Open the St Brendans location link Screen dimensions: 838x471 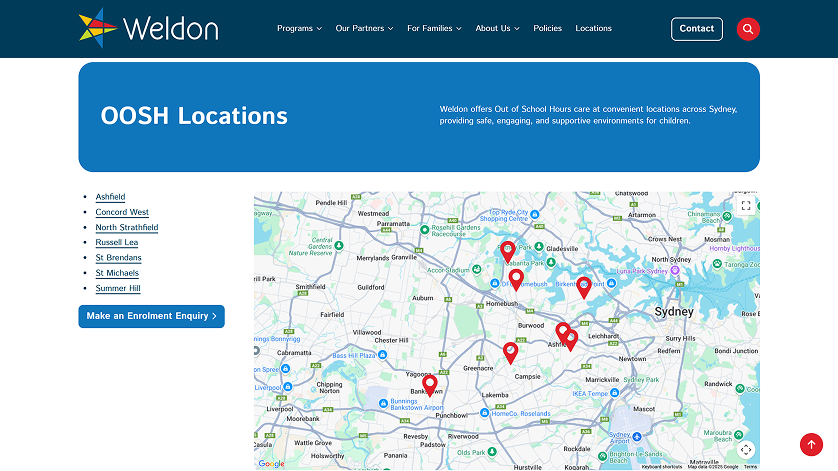pyautogui.click(x=118, y=258)
